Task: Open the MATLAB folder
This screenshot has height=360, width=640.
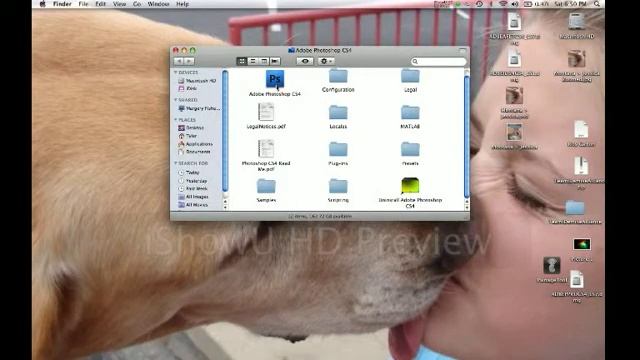Action: (410, 113)
